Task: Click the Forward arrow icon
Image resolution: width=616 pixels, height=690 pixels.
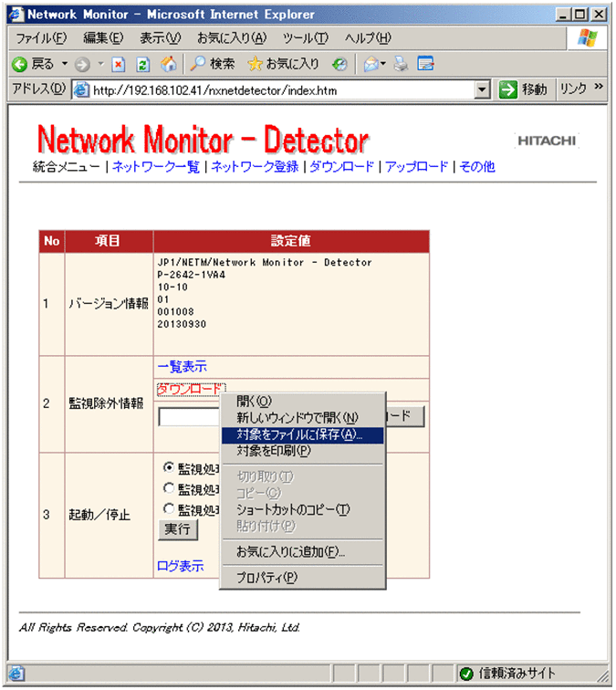Action: click(x=82, y=65)
